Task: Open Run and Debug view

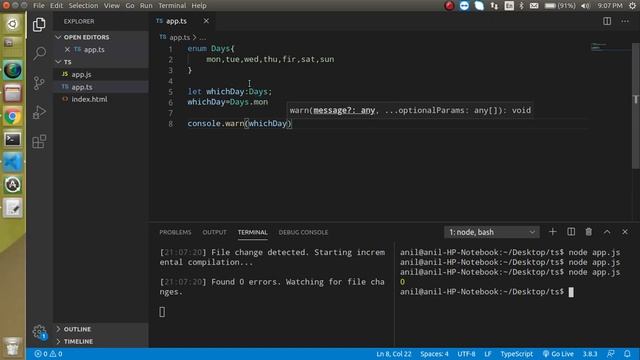Action: [x=39, y=112]
